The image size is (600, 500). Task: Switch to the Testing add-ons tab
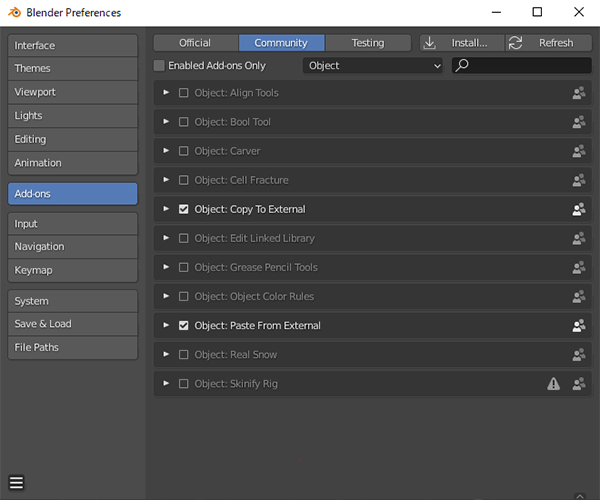pyautogui.click(x=367, y=43)
